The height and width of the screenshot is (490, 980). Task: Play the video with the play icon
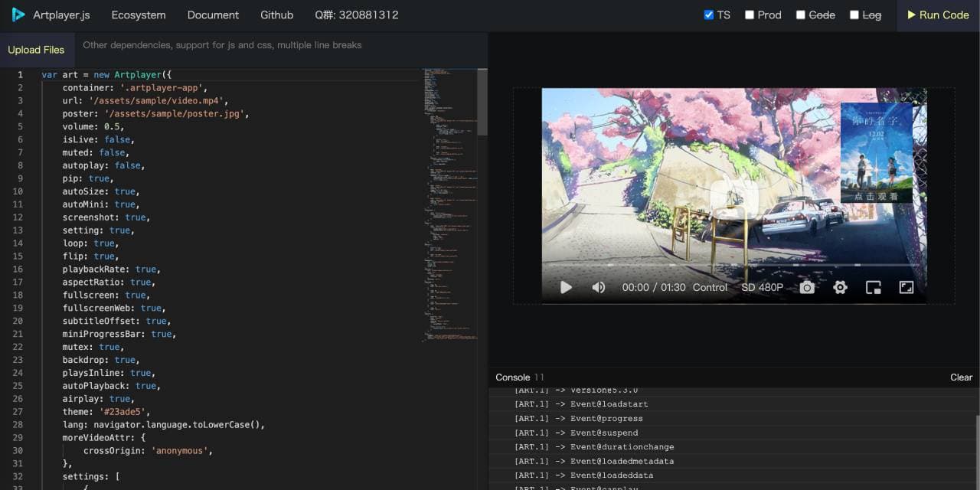566,287
